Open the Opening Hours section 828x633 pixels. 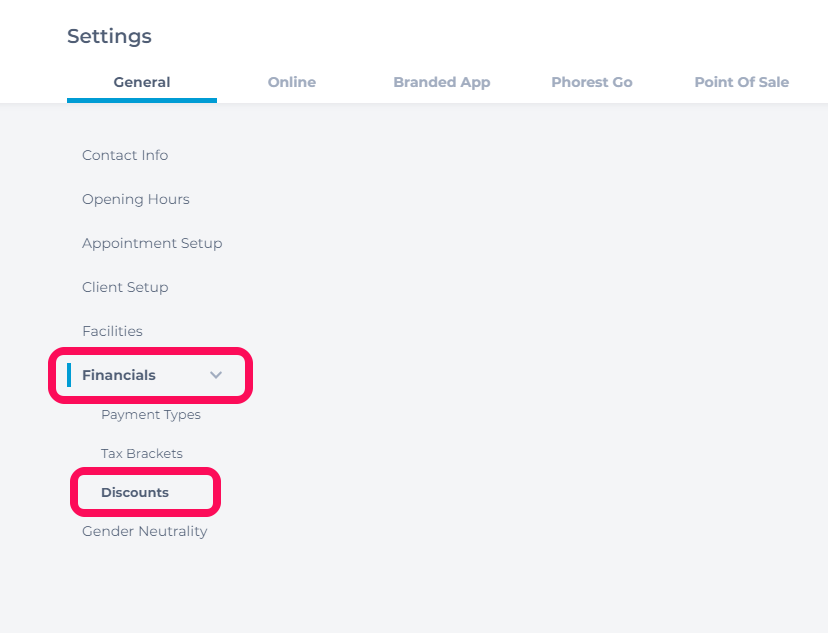[x=136, y=199]
